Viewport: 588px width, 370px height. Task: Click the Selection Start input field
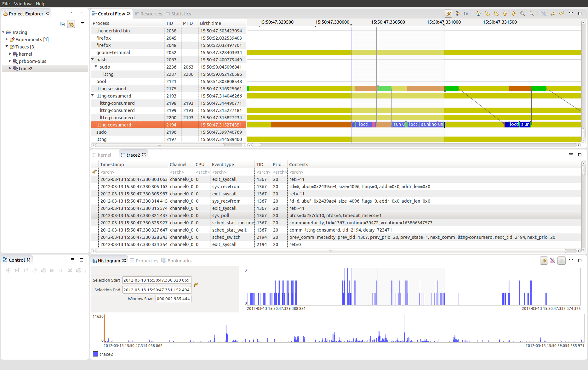click(x=156, y=280)
